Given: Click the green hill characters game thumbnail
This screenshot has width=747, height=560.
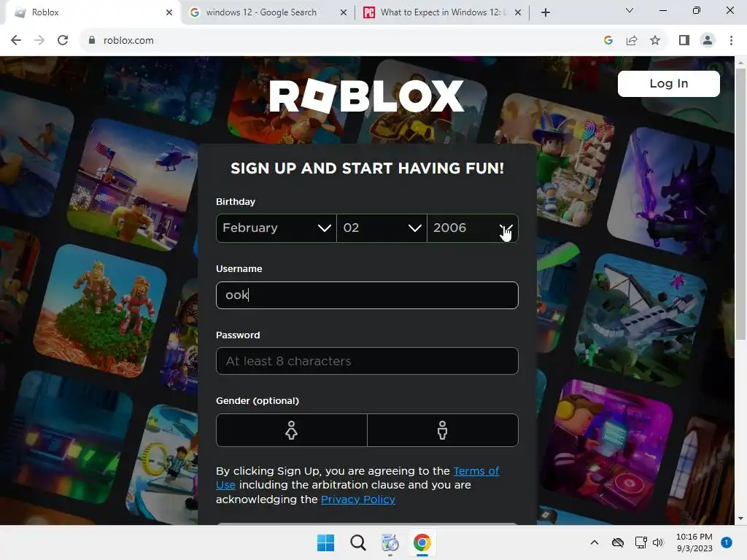Looking at the screenshot, I should pyautogui.click(x=100, y=311).
